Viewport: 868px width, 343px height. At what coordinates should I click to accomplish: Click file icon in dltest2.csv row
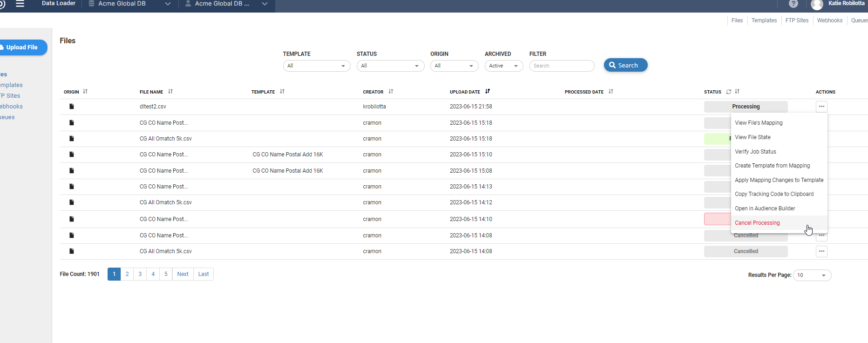(72, 107)
